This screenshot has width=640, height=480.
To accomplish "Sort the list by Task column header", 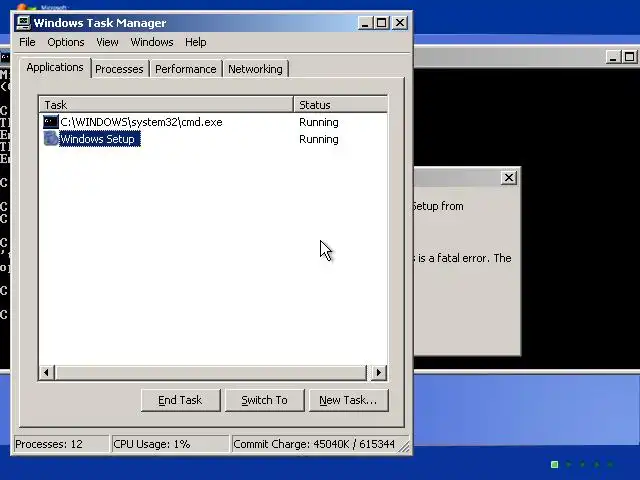I will click(167, 105).
